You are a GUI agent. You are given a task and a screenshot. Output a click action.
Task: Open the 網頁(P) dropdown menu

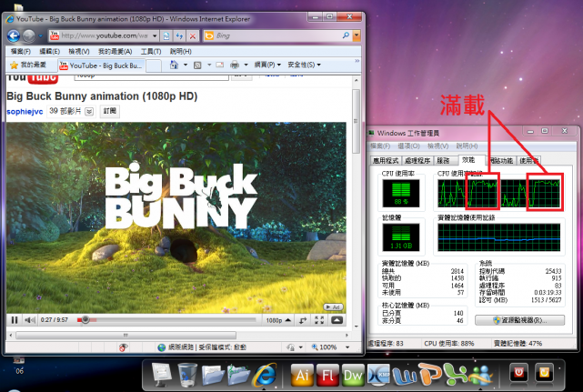click(267, 65)
